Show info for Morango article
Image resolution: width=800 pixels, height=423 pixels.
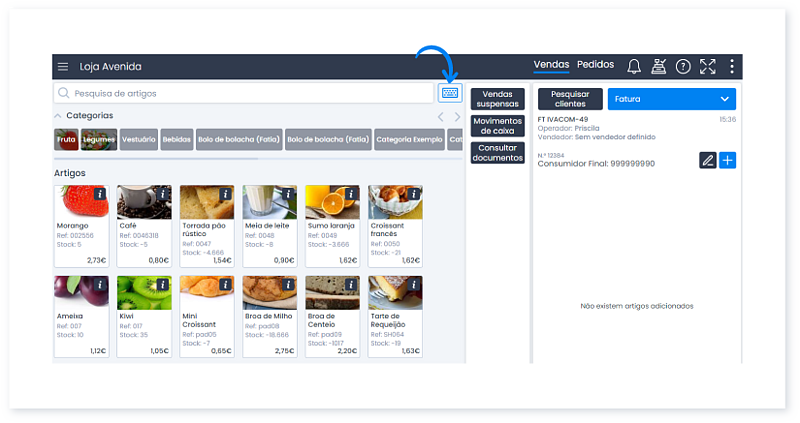point(100,194)
